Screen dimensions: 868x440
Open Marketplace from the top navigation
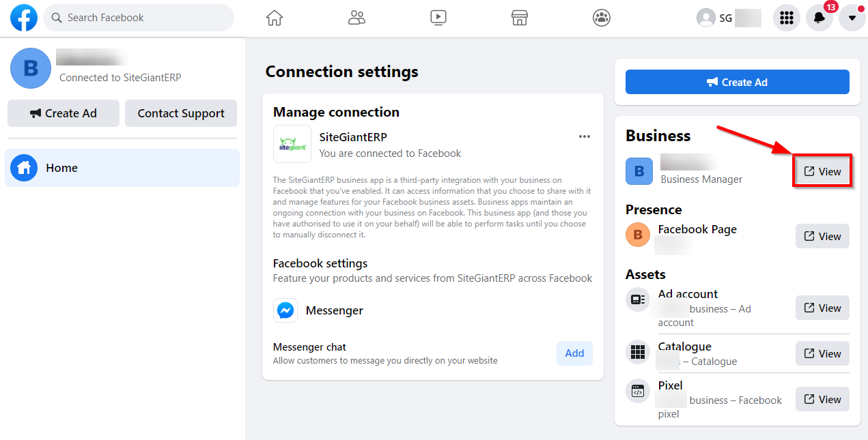[x=519, y=18]
